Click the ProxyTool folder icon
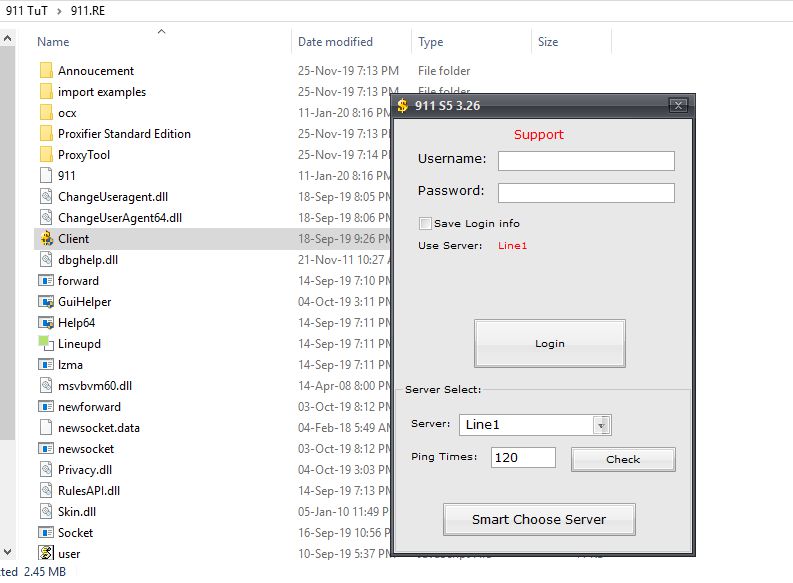This screenshot has width=793, height=583. tap(46, 155)
